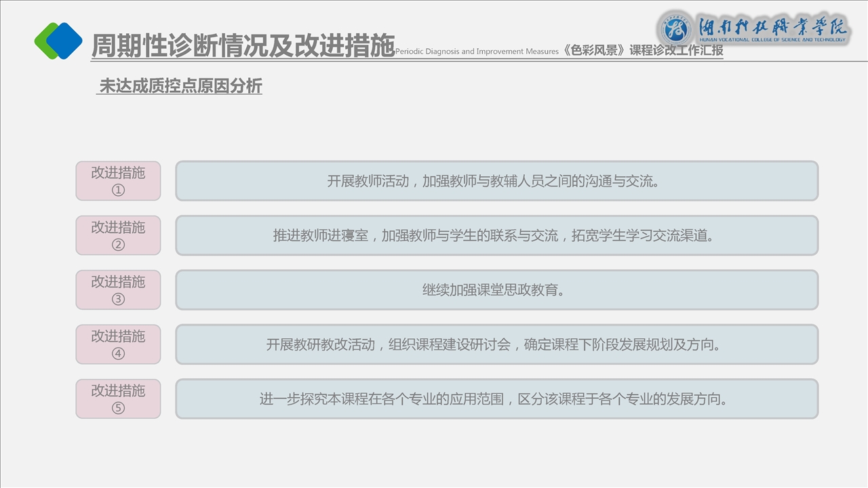Select the text box starting with 进一步探究本课程

click(x=496, y=399)
